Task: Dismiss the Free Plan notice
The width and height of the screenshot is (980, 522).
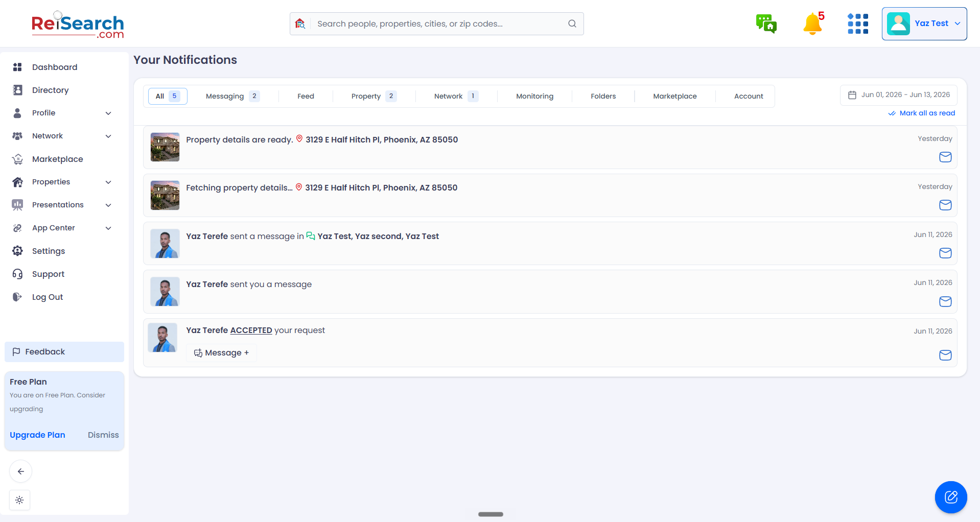Action: pyautogui.click(x=103, y=435)
